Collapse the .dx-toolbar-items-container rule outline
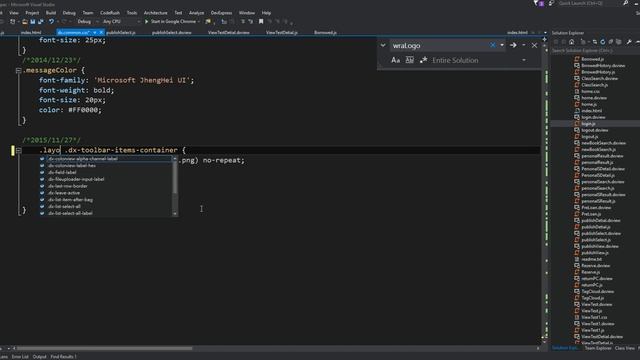This screenshot has height=360, width=640. (x=18, y=150)
